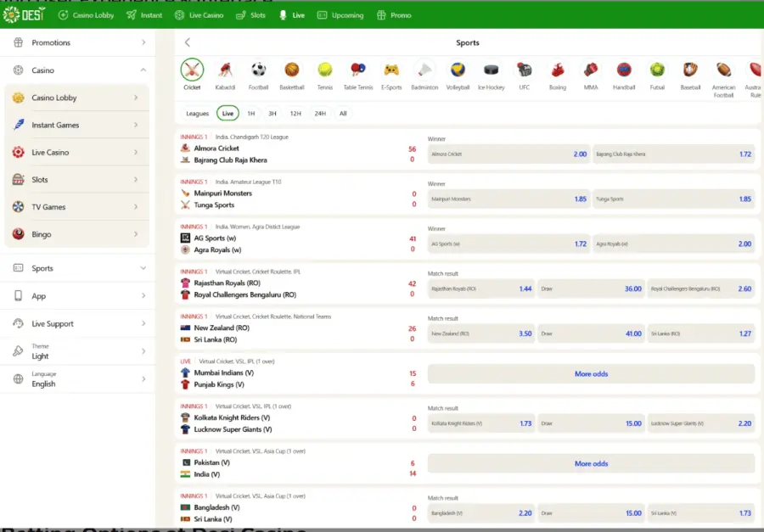The width and height of the screenshot is (764, 532).
Task: Select the Live time filter
Action: click(228, 114)
